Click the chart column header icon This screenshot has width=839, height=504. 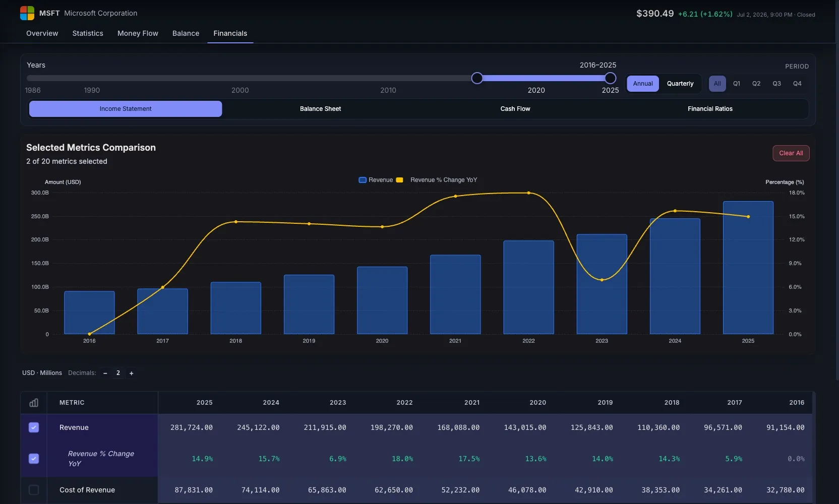(x=34, y=403)
